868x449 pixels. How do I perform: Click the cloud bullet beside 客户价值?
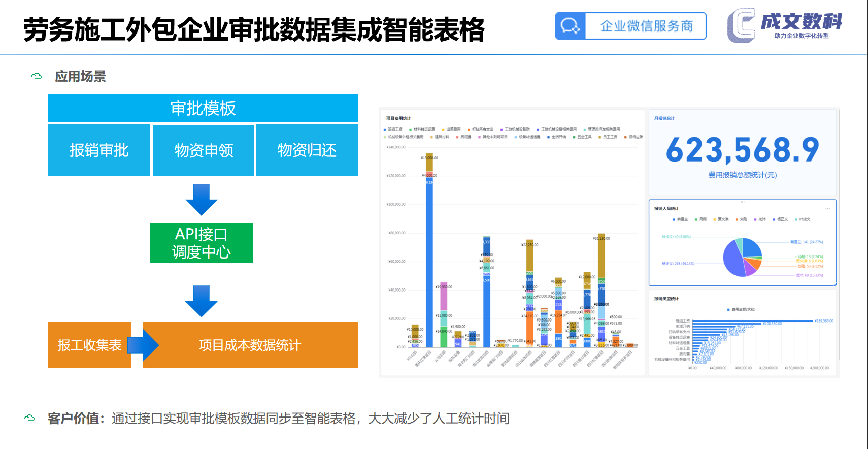coord(29,418)
